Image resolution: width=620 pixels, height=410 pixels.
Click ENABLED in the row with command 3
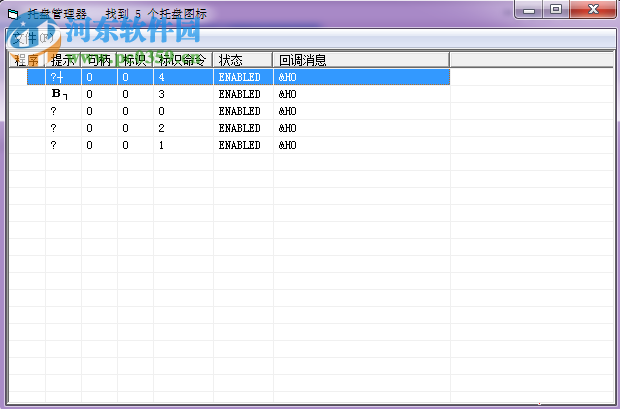[240, 94]
